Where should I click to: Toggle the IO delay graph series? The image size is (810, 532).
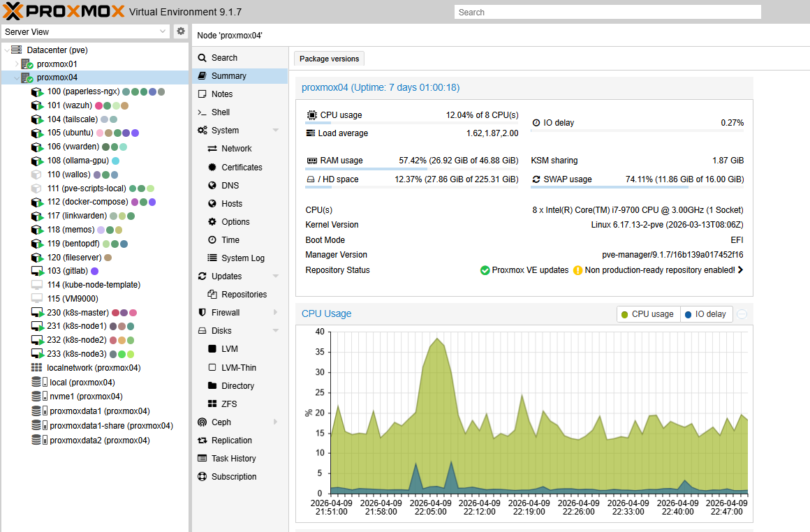coord(706,313)
